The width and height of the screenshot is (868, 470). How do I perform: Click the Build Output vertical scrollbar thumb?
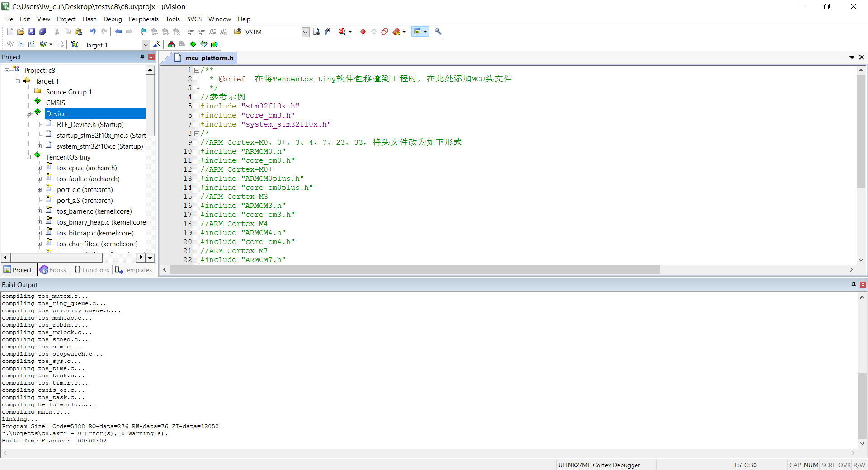point(862,406)
